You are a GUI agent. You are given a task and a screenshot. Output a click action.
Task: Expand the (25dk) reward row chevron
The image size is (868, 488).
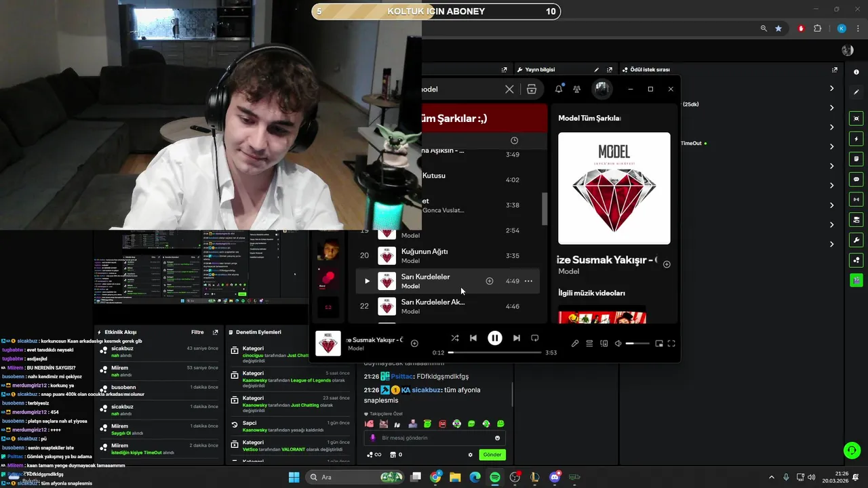tap(832, 107)
